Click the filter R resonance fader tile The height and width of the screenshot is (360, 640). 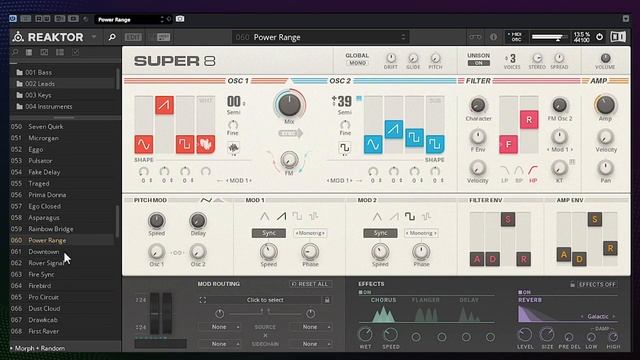[529, 120]
